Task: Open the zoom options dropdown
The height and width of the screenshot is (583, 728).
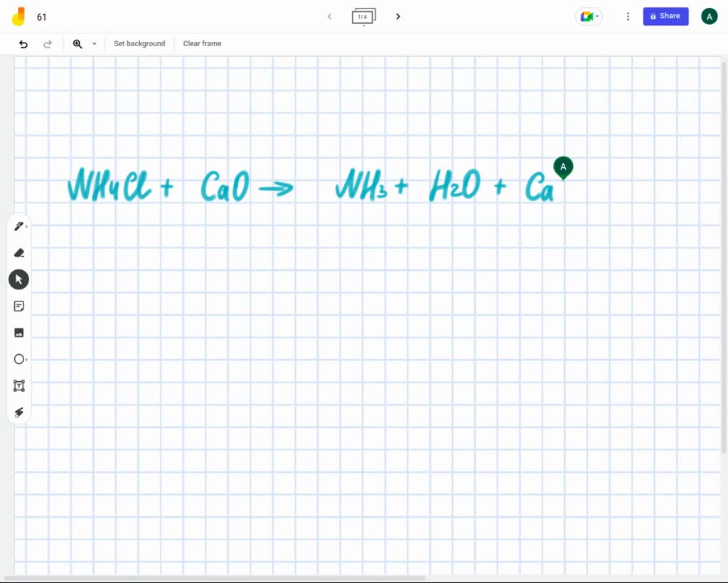Action: click(x=94, y=43)
